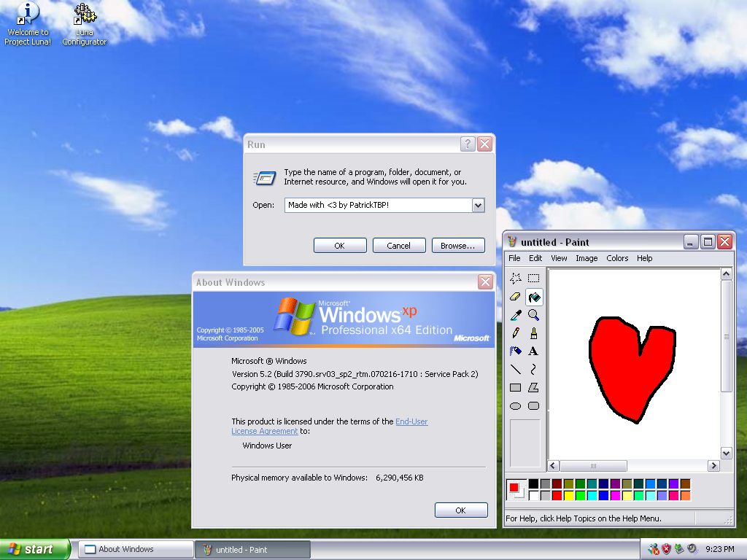Open the Luna Configurator desktop shortcut
The width and height of the screenshot is (747, 560).
[85, 23]
